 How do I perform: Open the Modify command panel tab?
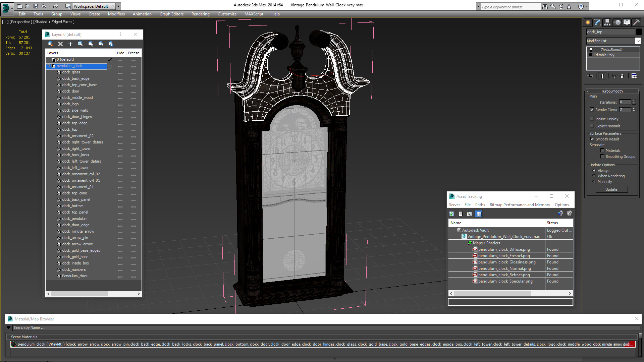(x=598, y=22)
